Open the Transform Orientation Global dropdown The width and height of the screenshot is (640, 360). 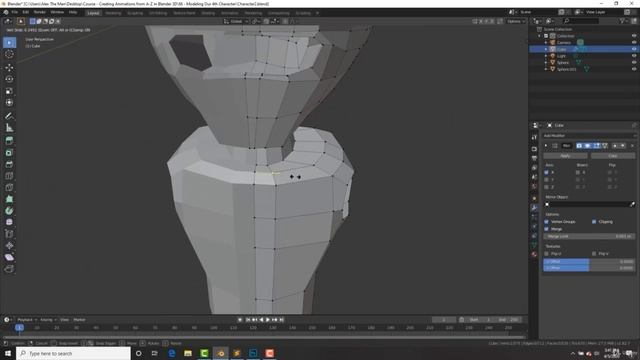(x=236, y=21)
